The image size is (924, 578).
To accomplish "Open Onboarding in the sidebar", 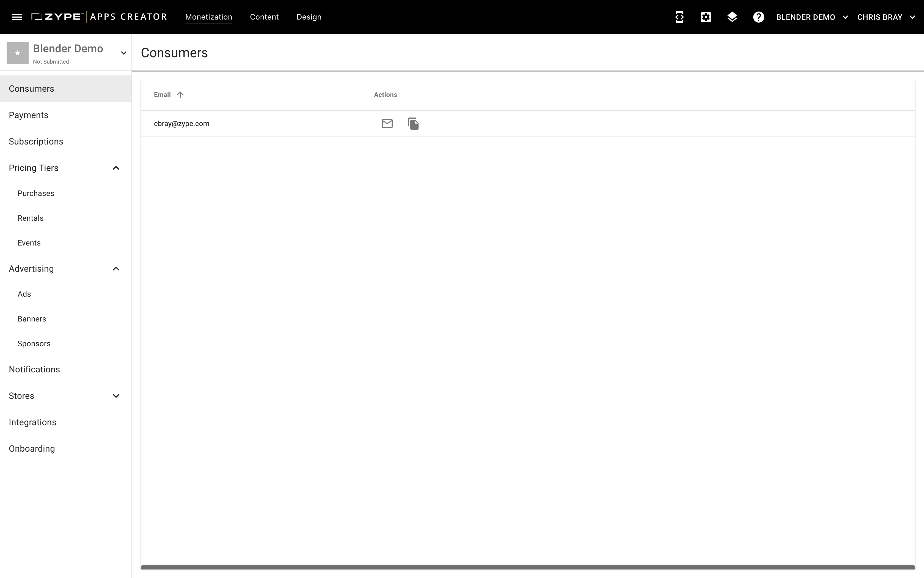I will 66,448.
